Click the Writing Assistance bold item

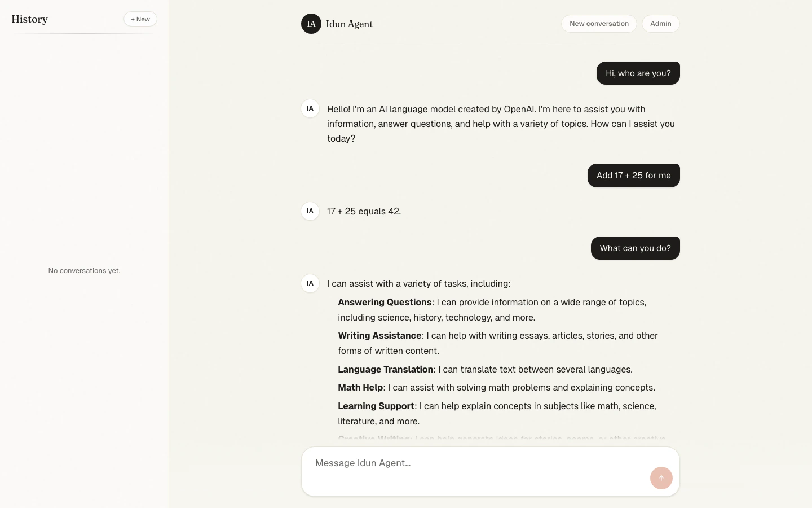coord(380,336)
